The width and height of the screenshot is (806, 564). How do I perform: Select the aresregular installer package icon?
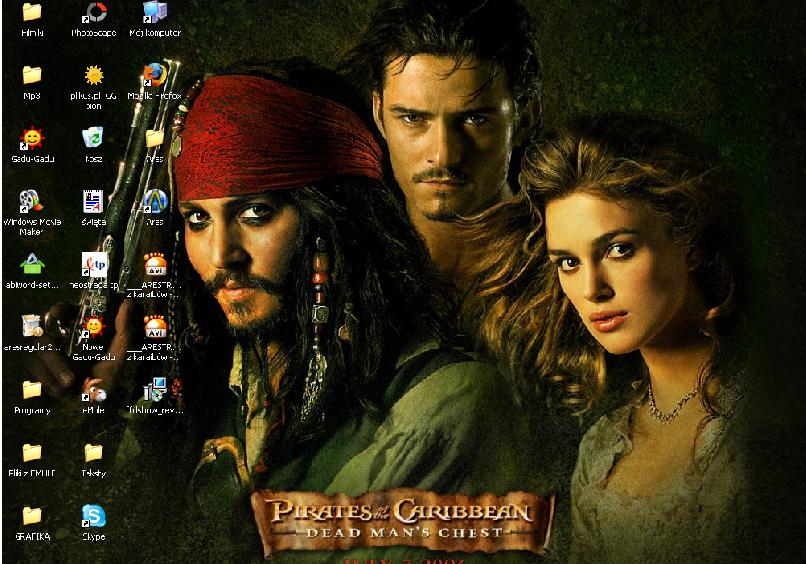tap(32, 327)
